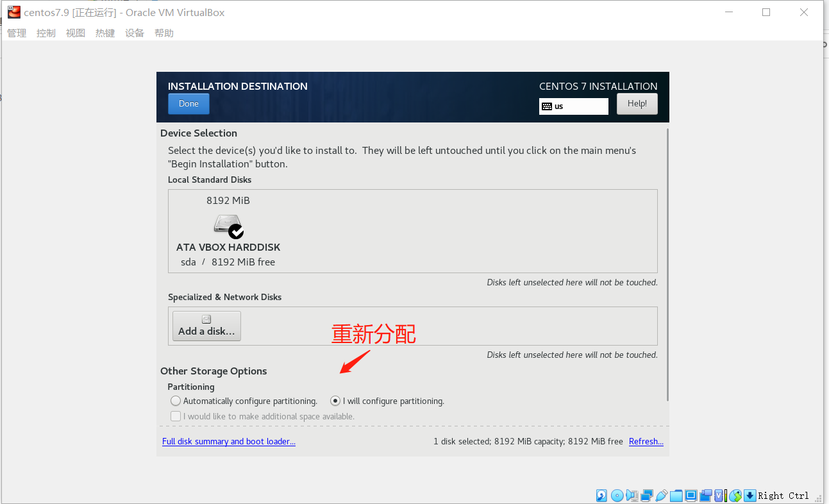Close the VirtualBox window
Image resolution: width=829 pixels, height=504 pixels.
pyautogui.click(x=804, y=12)
